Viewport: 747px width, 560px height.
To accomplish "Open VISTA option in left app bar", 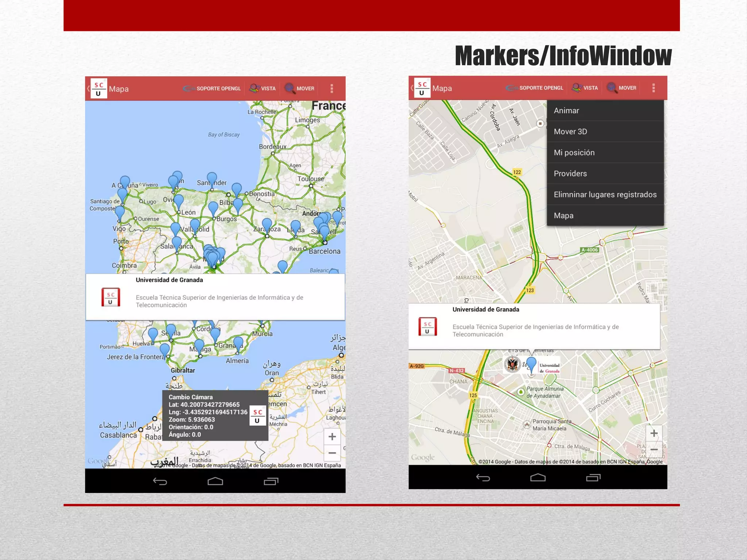I will [263, 89].
